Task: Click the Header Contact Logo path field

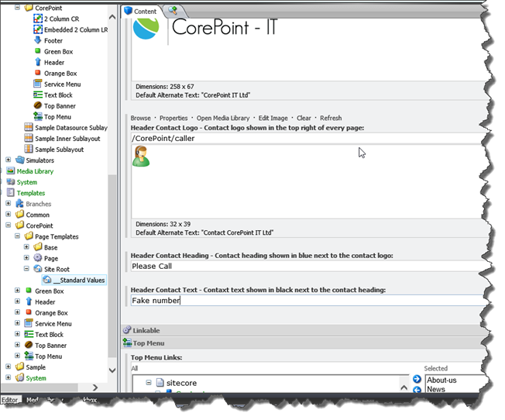Action: click(308, 139)
